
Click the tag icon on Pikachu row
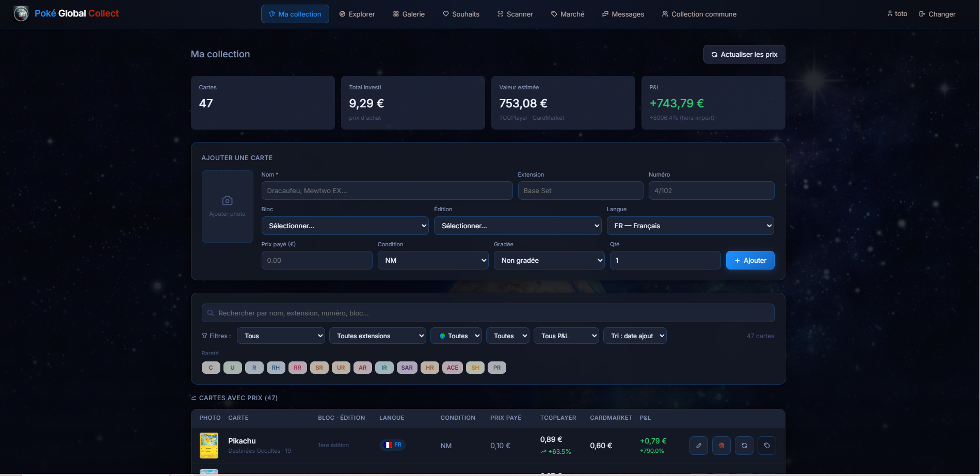(x=766, y=446)
